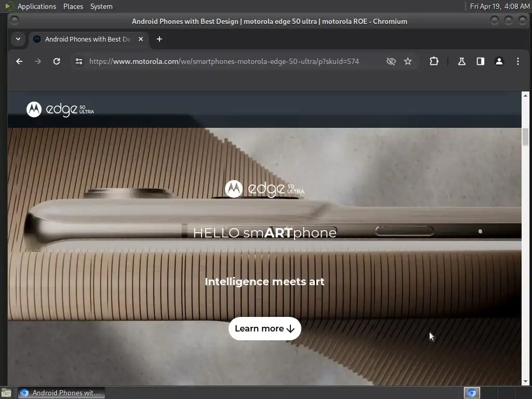Screen dimensions: 532x399
Task: Click the clock showing Fri Apr 19
Action: pos(499,6)
